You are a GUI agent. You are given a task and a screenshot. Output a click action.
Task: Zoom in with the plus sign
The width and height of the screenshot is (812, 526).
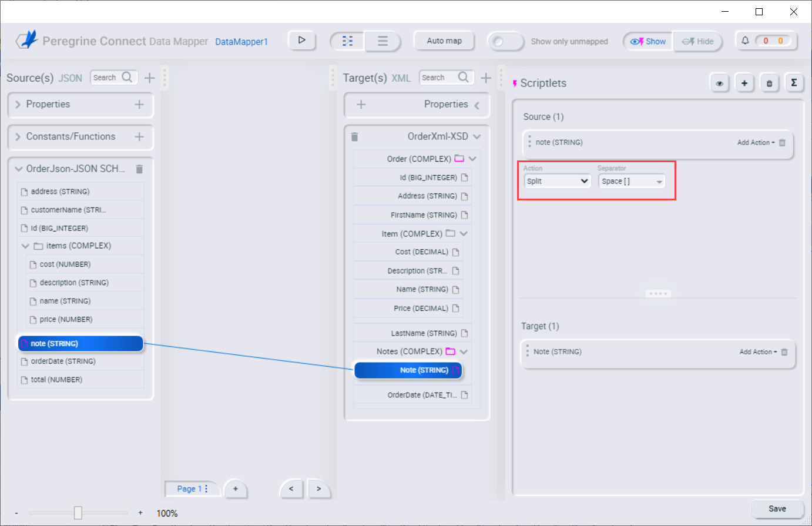pos(140,513)
